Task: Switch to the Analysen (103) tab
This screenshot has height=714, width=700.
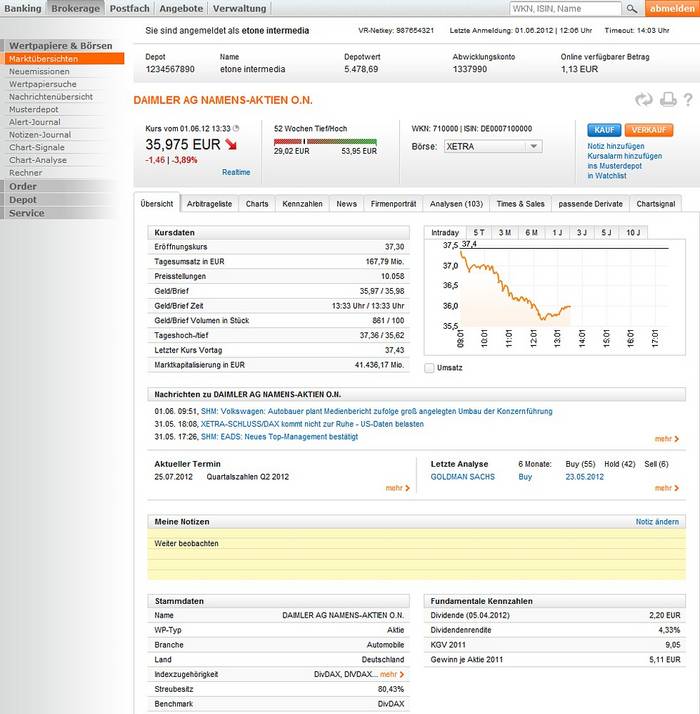Action: click(x=456, y=204)
